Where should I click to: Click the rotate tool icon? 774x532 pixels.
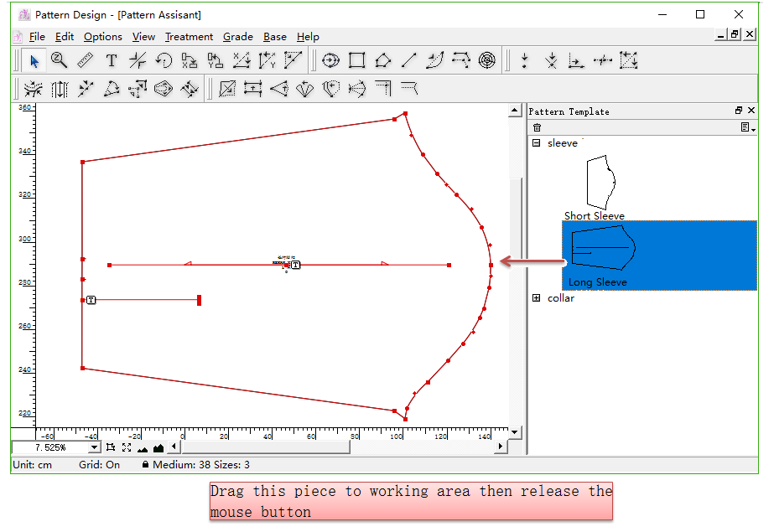164,60
